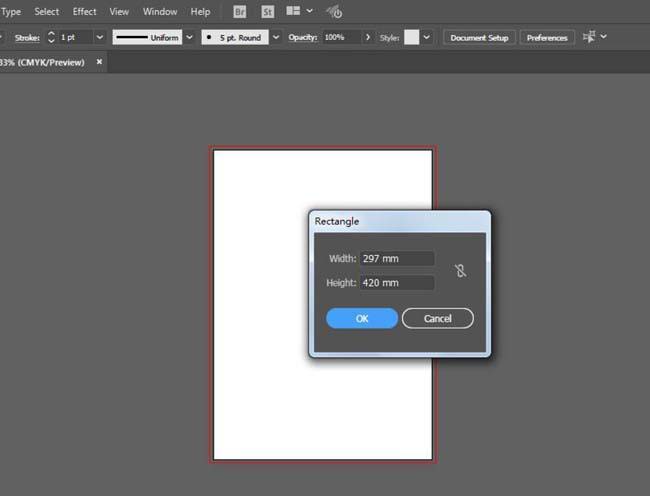Image resolution: width=650 pixels, height=496 pixels.
Task: Click the GPU performance rocket icon
Action: pyautogui.click(x=334, y=12)
